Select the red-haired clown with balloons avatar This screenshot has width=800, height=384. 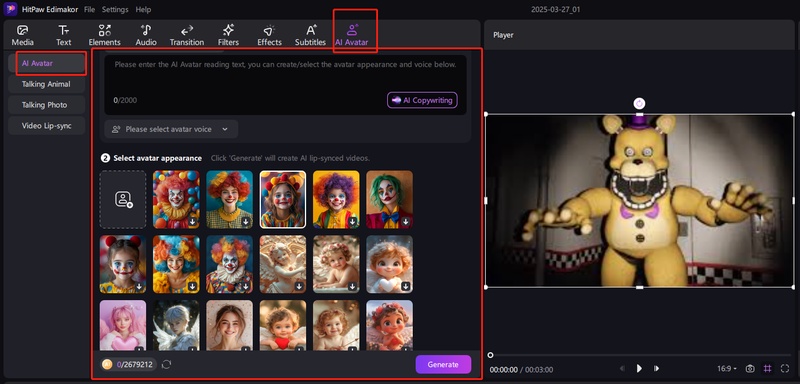(x=176, y=199)
